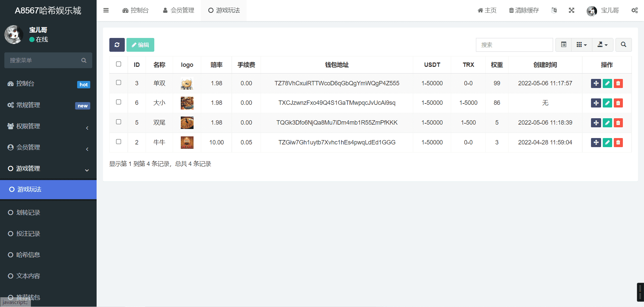Expand the 权限管理 sidebar menu

click(48, 126)
